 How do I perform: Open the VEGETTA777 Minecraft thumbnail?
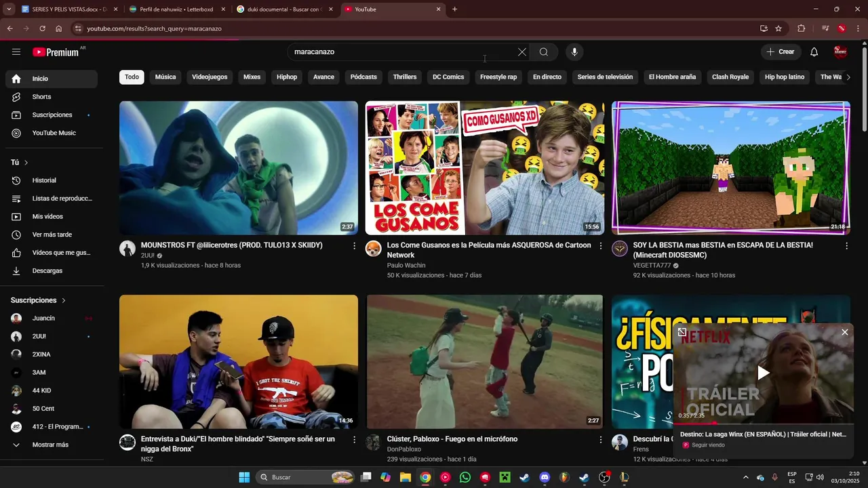point(731,168)
